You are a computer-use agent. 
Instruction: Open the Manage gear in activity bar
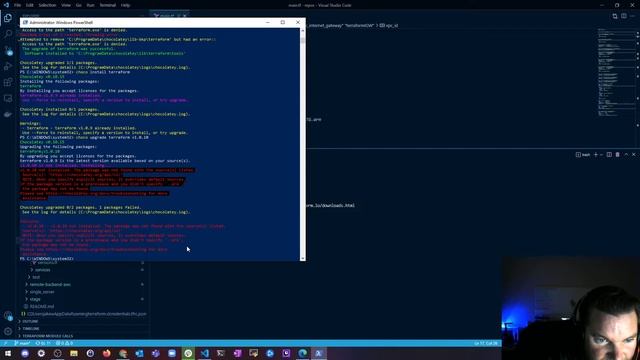8,331
